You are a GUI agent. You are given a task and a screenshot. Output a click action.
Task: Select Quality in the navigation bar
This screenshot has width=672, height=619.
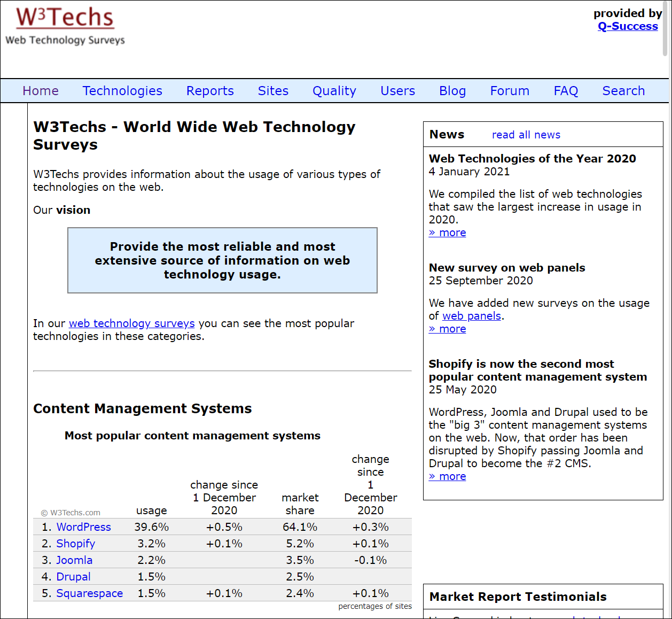334,91
